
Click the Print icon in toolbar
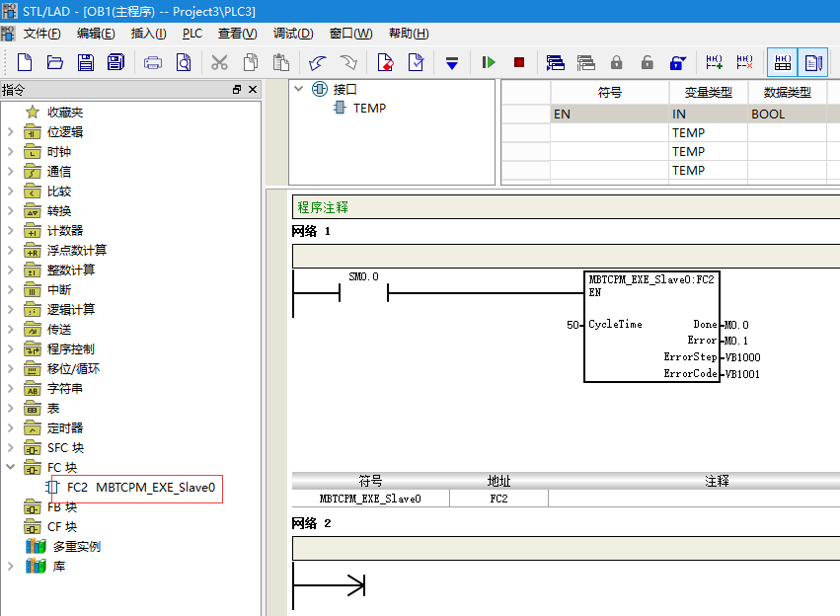[153, 62]
